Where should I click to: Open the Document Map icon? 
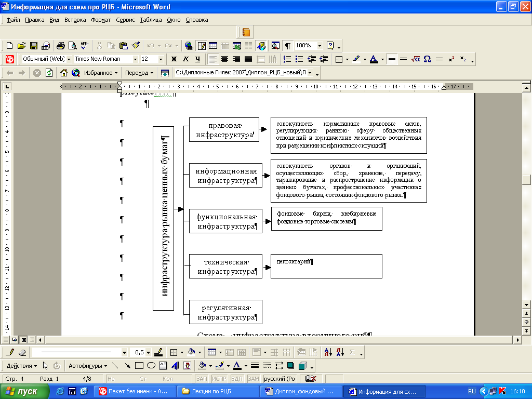275,46
